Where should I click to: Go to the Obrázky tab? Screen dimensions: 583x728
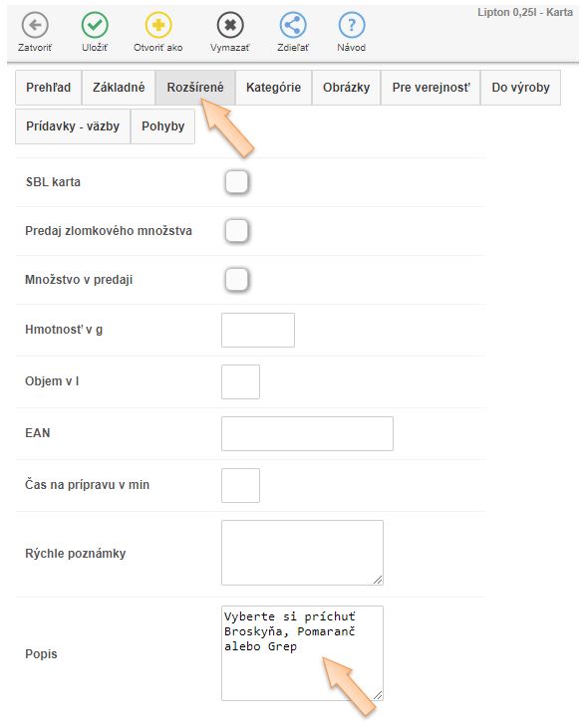(x=346, y=88)
